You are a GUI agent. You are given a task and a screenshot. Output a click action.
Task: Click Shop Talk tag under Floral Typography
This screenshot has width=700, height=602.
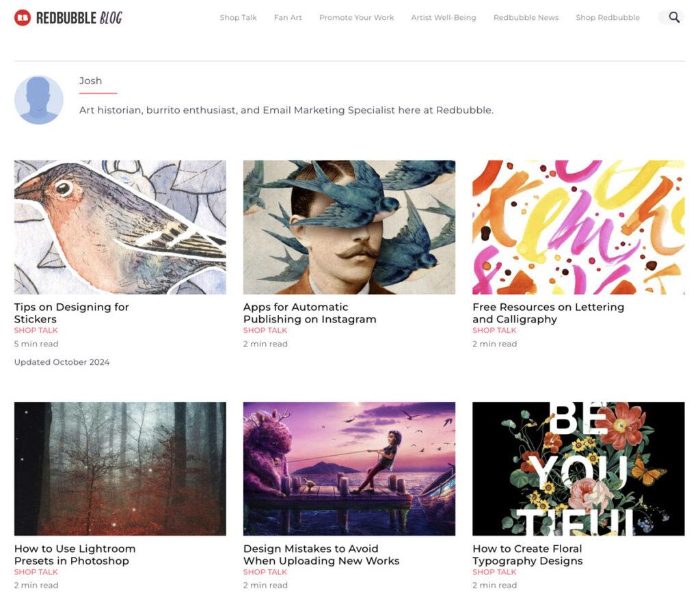point(494,572)
